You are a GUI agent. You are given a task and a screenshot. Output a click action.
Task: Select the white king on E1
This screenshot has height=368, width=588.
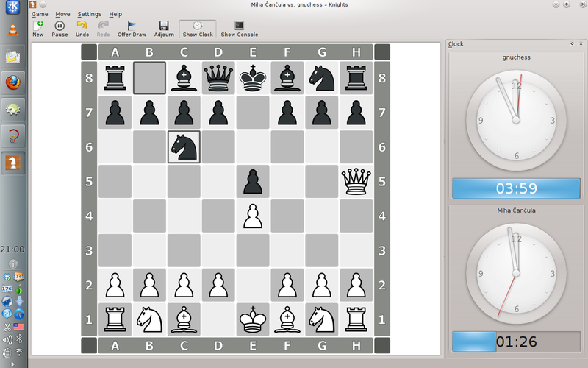(x=253, y=319)
